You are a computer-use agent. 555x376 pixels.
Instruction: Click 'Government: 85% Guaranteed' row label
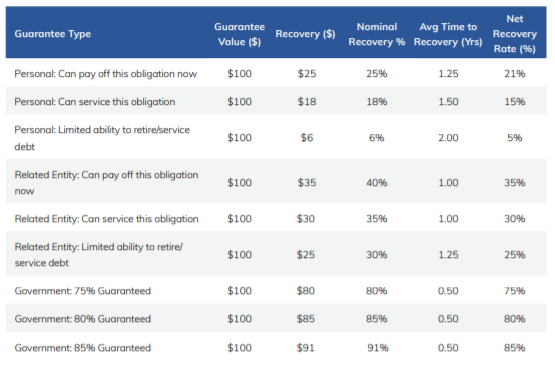click(x=82, y=348)
